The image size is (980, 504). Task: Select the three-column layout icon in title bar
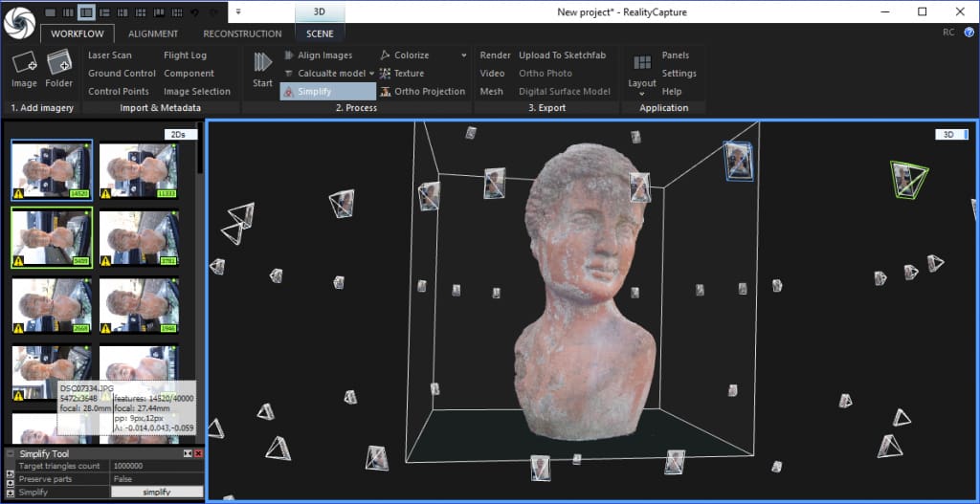69,11
